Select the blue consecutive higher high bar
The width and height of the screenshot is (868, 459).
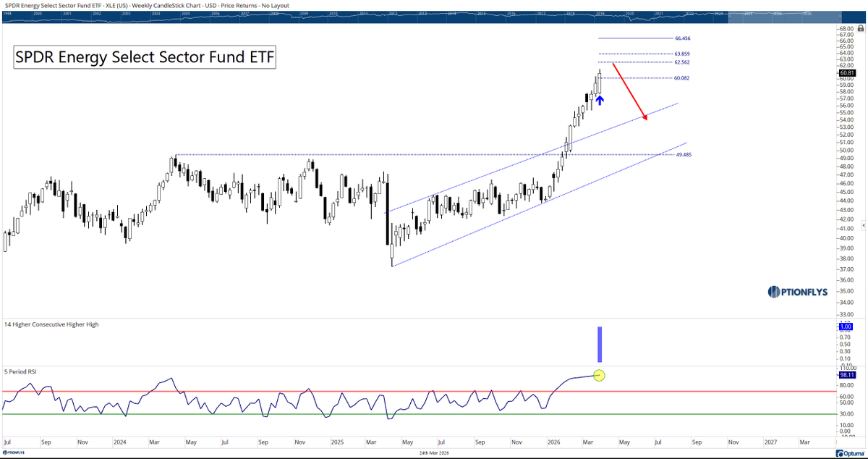click(x=599, y=345)
